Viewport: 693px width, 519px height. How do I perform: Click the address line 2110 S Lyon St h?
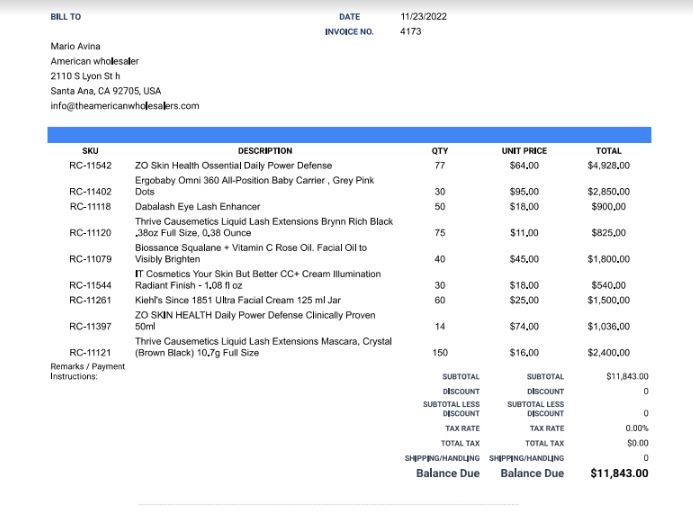(x=85, y=76)
